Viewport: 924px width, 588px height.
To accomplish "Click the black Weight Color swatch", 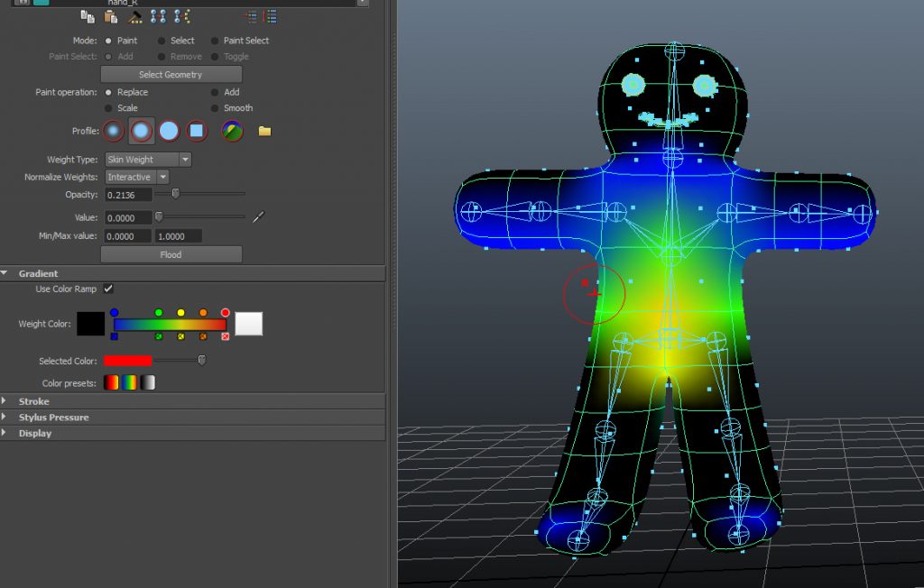I will 91,324.
